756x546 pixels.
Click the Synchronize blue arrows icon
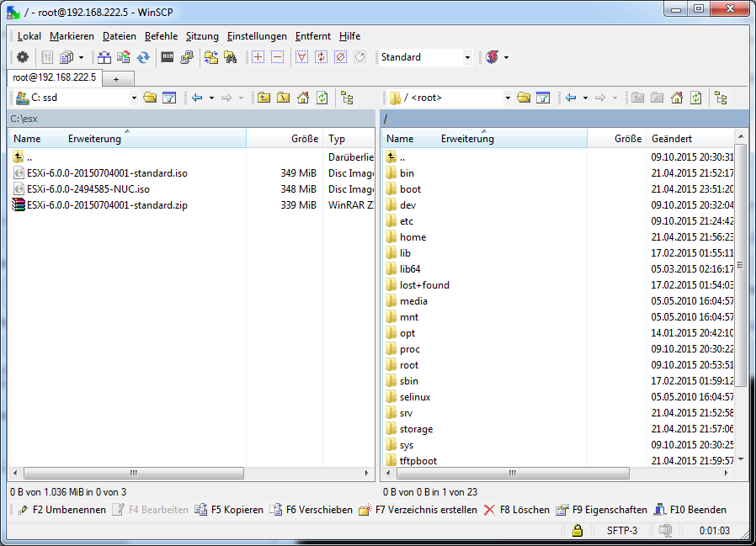pyautogui.click(x=143, y=57)
